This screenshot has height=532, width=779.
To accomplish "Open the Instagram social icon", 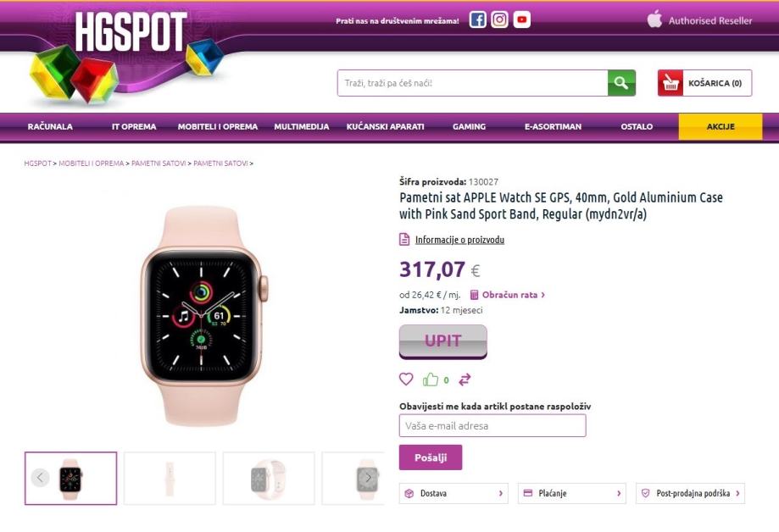I will 499,19.
